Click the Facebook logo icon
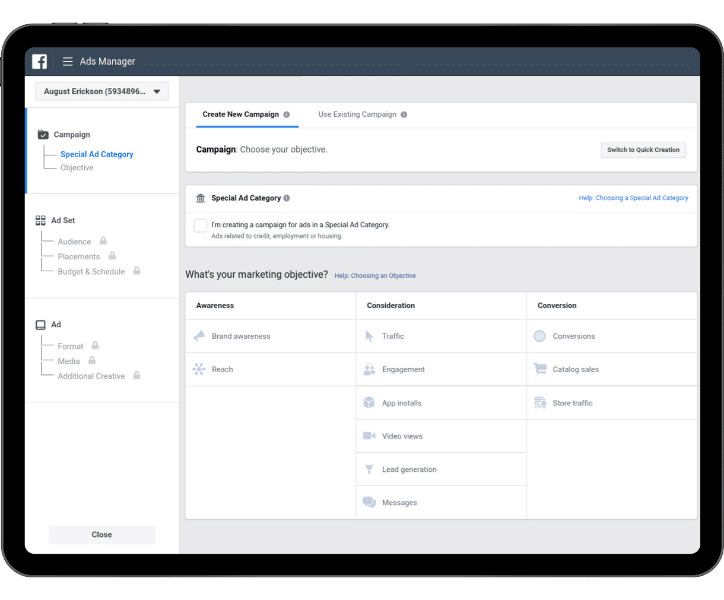This screenshot has width=724, height=600. 40,61
